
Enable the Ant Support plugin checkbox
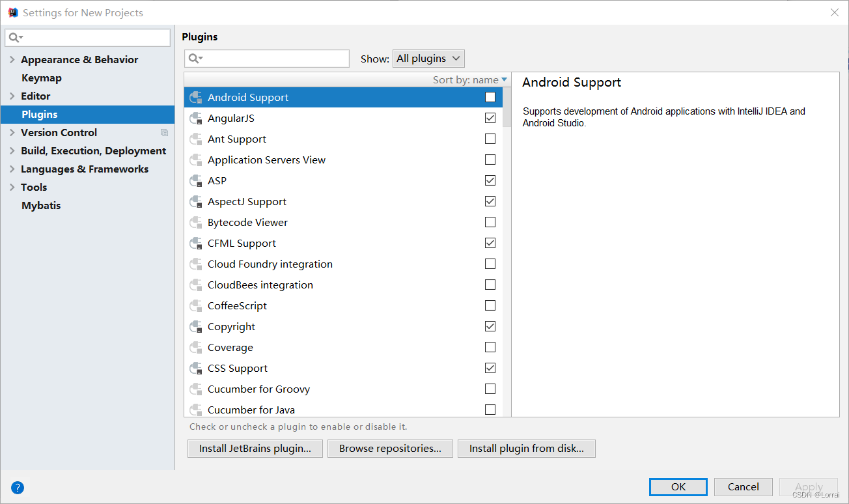(x=490, y=139)
